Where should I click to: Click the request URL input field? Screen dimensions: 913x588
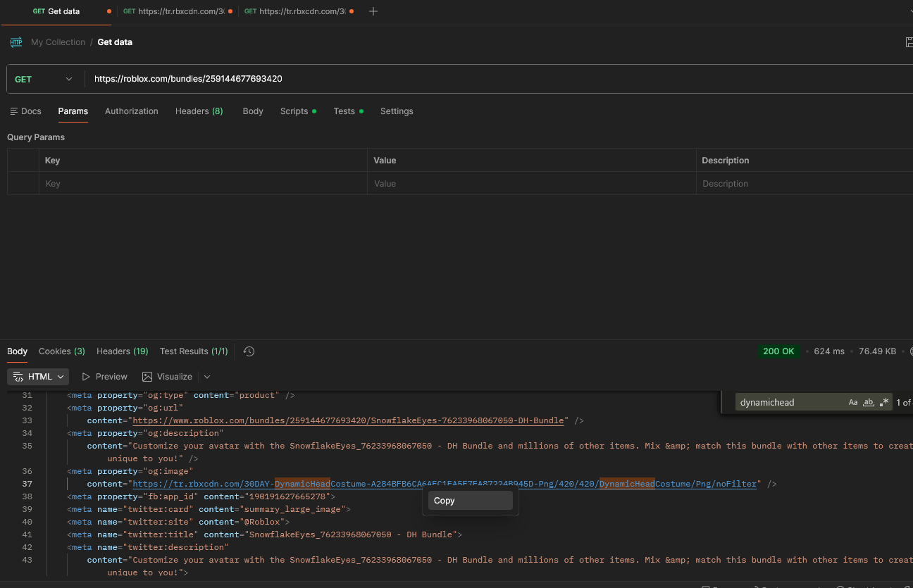click(x=499, y=79)
